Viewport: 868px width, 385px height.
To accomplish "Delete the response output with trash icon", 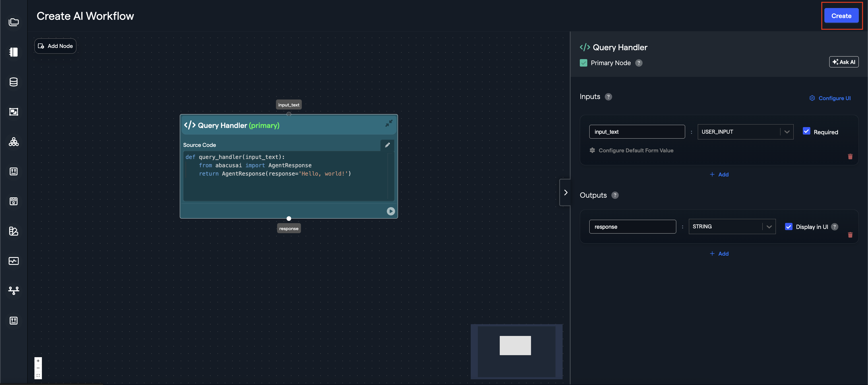I will 850,235.
